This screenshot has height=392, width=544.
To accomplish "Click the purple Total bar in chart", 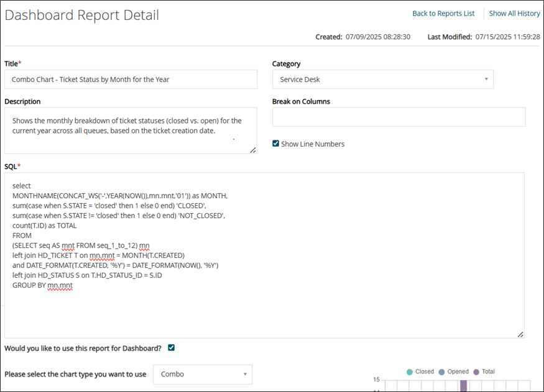I will click(463, 386).
